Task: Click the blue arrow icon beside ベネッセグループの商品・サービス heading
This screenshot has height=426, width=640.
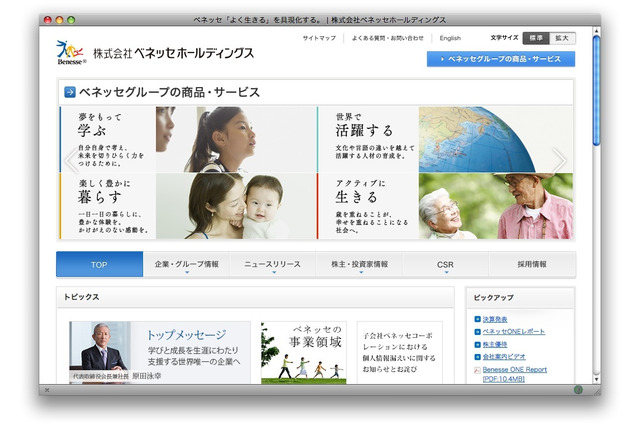Action: click(70, 92)
